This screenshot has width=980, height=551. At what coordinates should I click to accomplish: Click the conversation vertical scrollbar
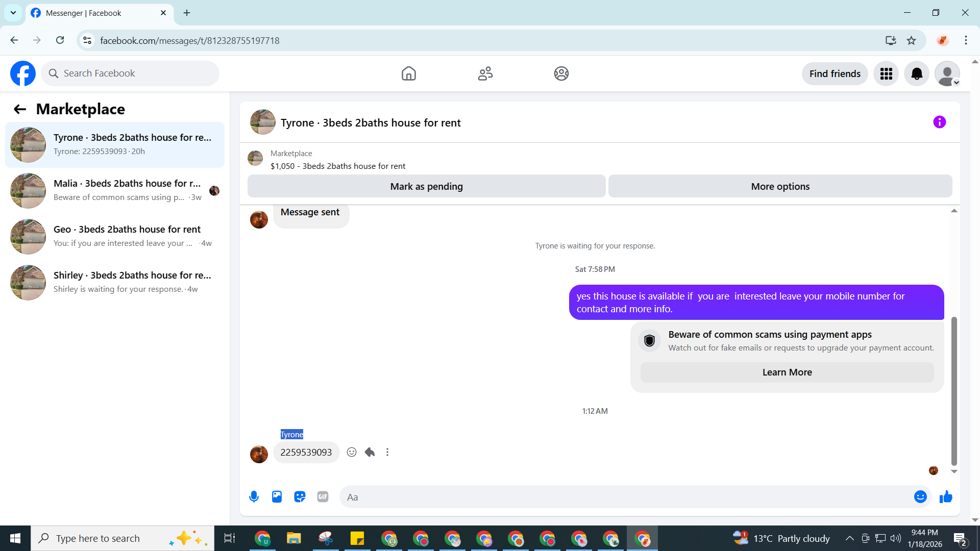pos(953,390)
